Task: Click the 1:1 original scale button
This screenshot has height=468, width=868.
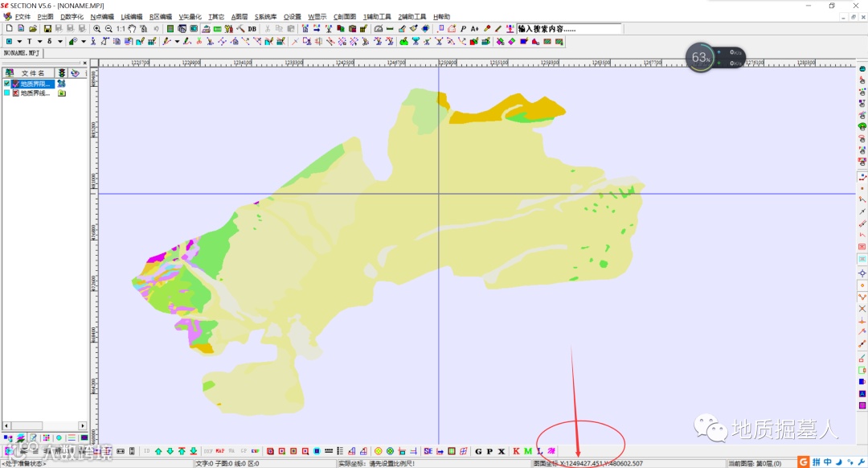Action: [121, 29]
